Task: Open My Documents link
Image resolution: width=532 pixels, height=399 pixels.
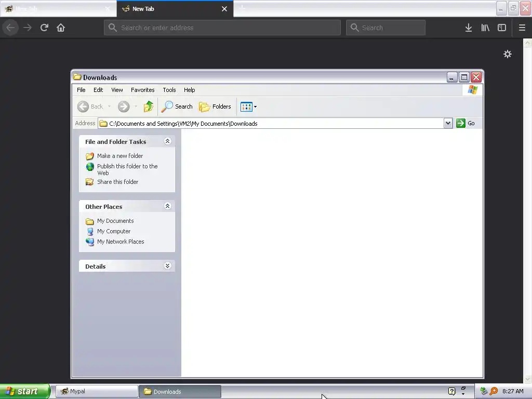Action: tap(115, 221)
